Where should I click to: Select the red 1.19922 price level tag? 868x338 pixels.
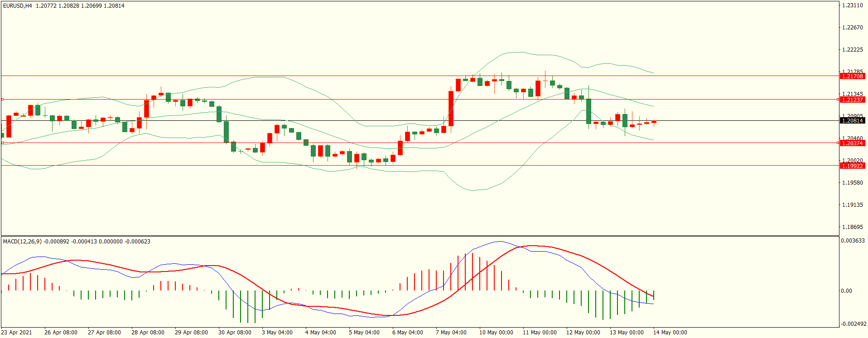click(x=852, y=166)
